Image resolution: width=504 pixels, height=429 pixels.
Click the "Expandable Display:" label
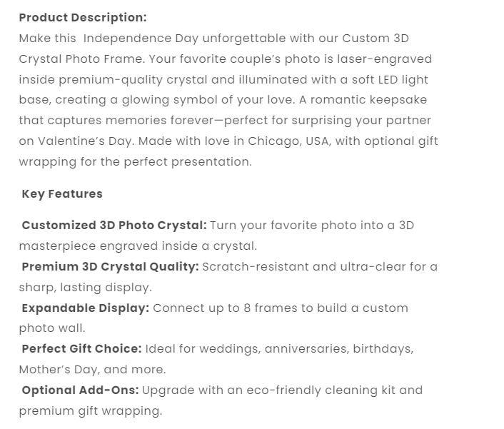click(86, 308)
